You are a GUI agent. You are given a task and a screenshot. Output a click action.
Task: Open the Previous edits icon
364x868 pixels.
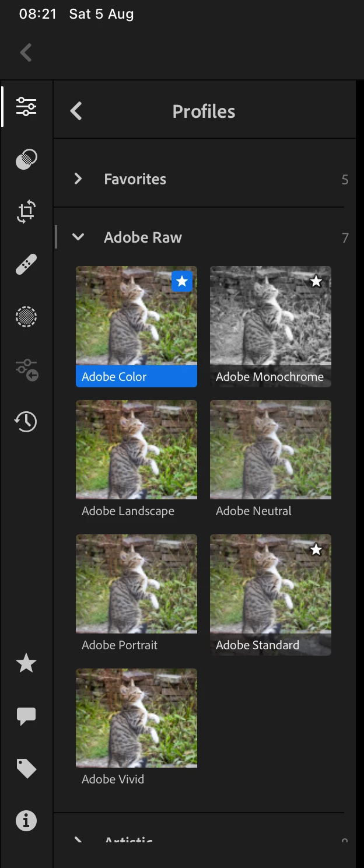pos(26,369)
